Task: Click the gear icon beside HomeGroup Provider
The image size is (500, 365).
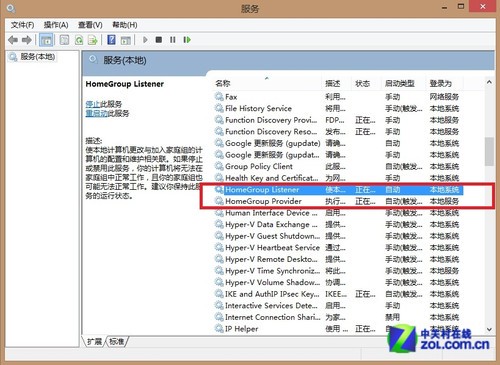Action: [x=219, y=201]
